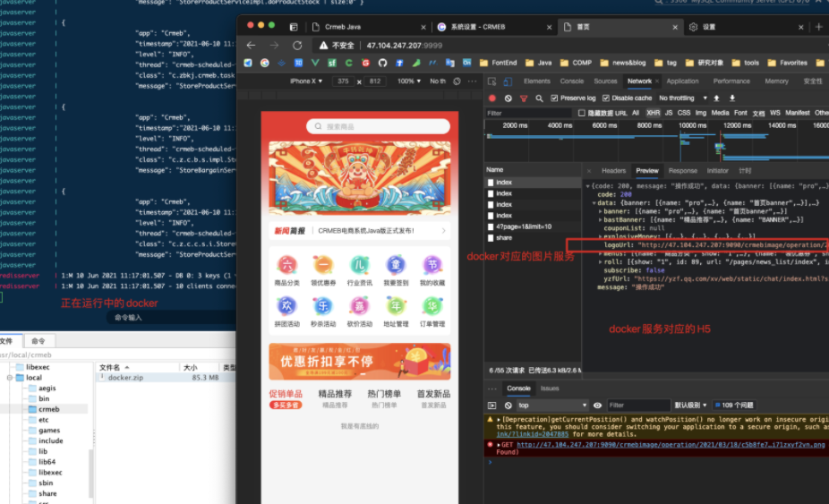Open 109 个问题 issues button
829x504 pixels.
coord(734,406)
